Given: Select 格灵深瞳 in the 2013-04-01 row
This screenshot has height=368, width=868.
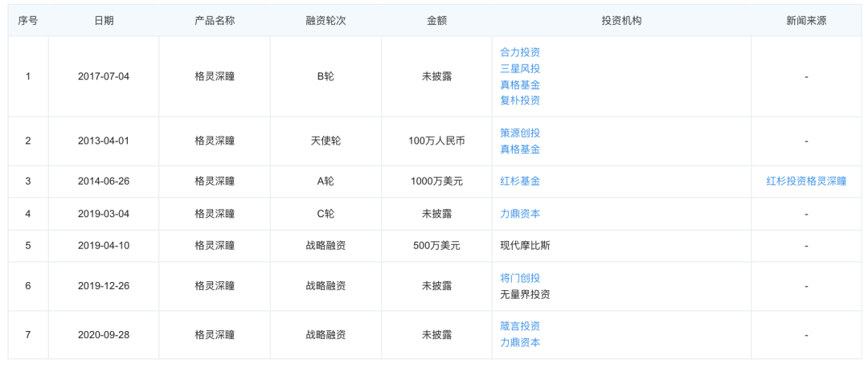Looking at the screenshot, I should (215, 141).
